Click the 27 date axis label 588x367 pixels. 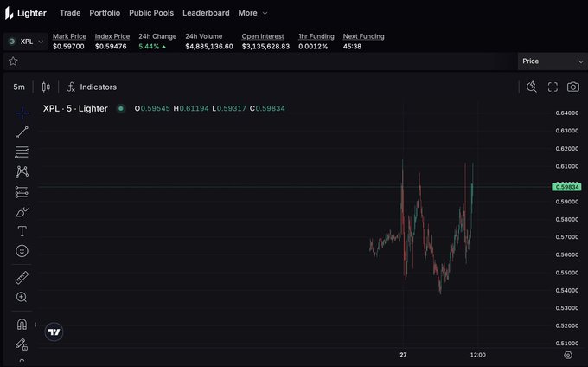[x=403, y=355]
